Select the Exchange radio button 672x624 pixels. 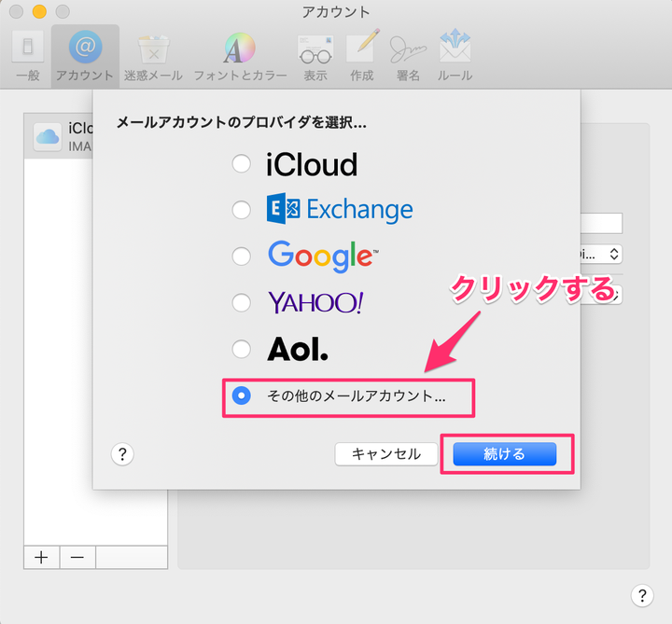(x=242, y=210)
